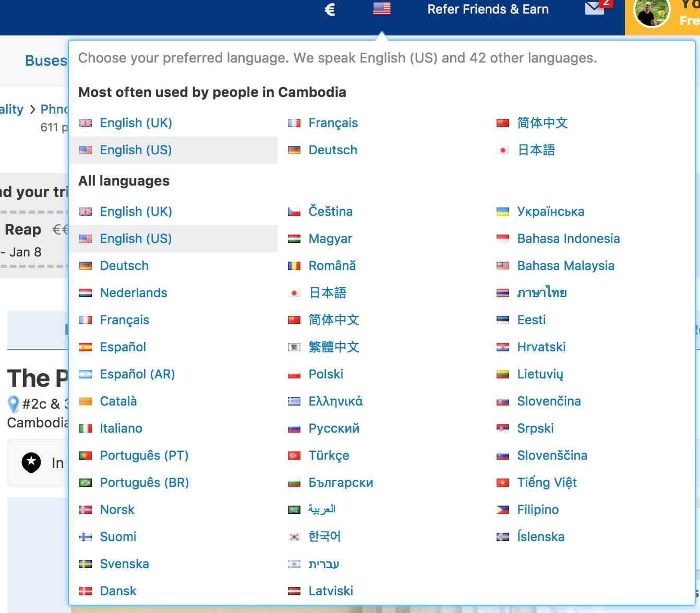This screenshot has width=700, height=613.
Task: Pick Latviski at bottom of list
Action: coord(331,591)
